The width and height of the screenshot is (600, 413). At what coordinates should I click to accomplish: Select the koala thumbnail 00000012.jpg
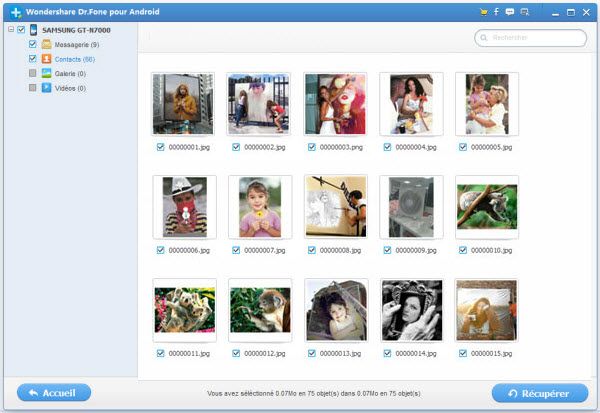[x=260, y=310]
